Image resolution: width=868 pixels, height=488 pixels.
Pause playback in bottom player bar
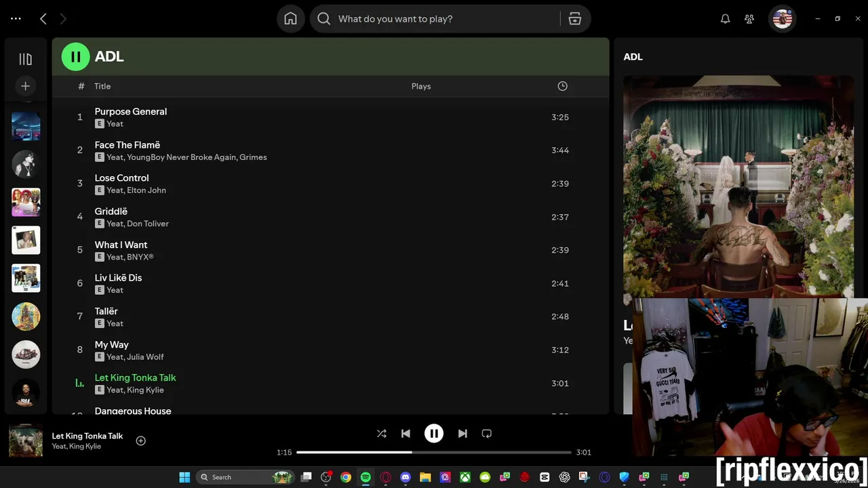click(434, 433)
